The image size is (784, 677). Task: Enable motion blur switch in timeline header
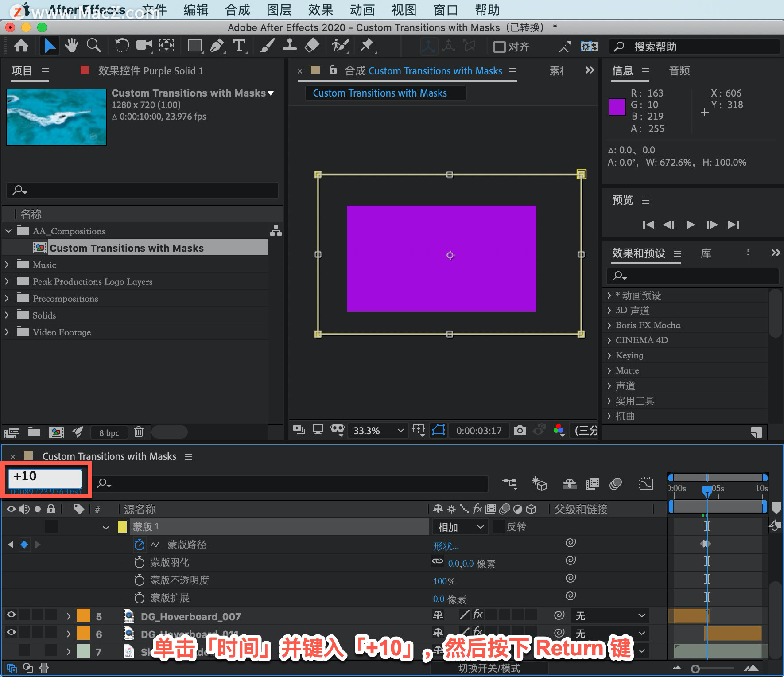[615, 484]
